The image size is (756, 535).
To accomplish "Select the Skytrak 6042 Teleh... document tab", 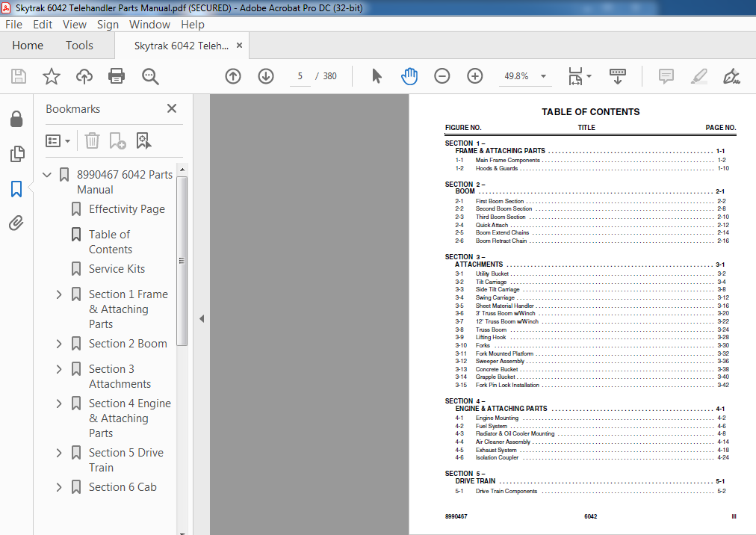I will point(182,46).
